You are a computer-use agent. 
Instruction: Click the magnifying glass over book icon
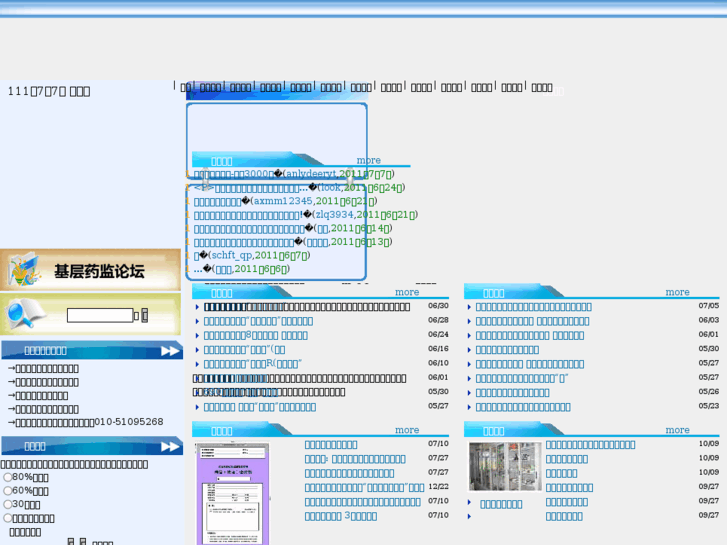pyautogui.click(x=25, y=313)
